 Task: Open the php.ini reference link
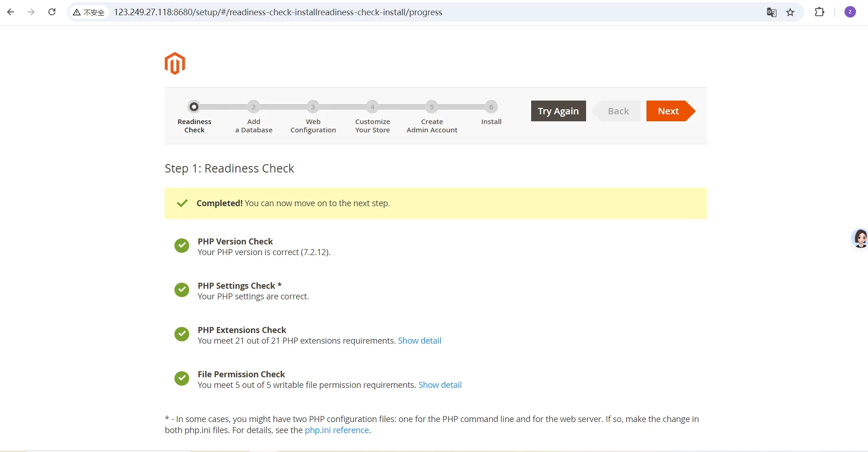[337, 430]
